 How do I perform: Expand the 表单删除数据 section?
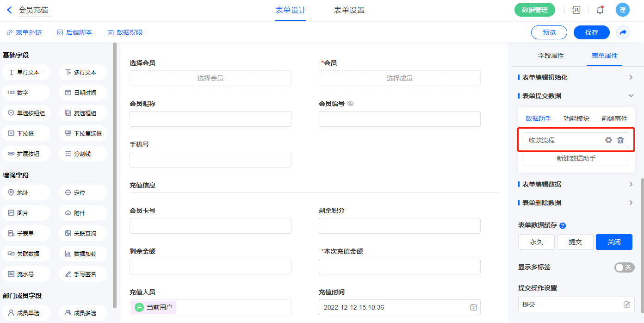tap(631, 203)
